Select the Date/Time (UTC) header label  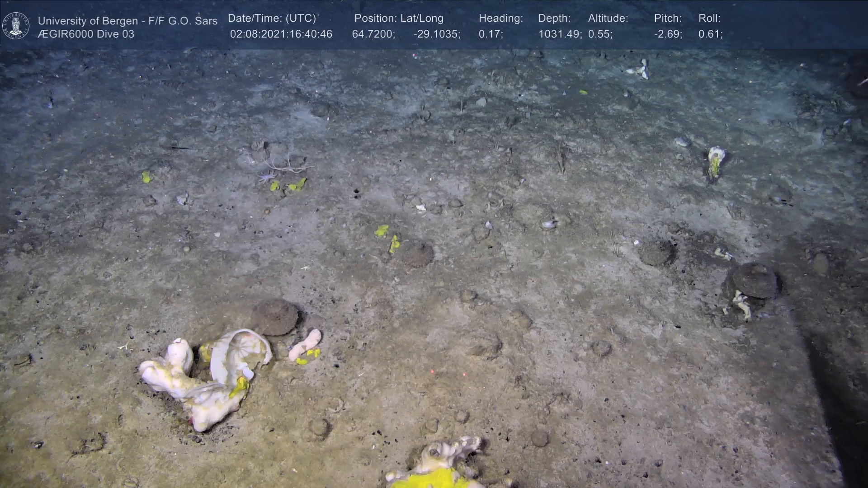pyautogui.click(x=272, y=19)
